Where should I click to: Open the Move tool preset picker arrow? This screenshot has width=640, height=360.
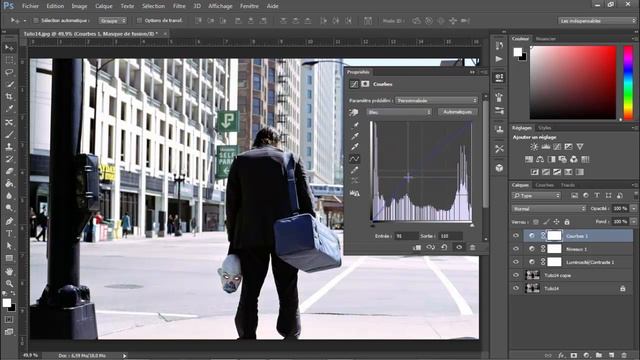coord(24,20)
